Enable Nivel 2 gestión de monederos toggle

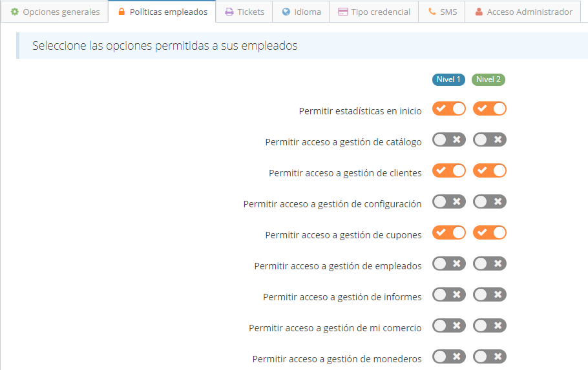point(490,356)
